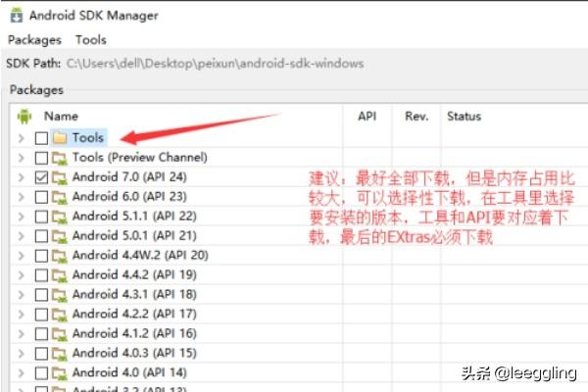
Task: Expand the Android 4.0.3 (API 15) node
Action: [21, 354]
